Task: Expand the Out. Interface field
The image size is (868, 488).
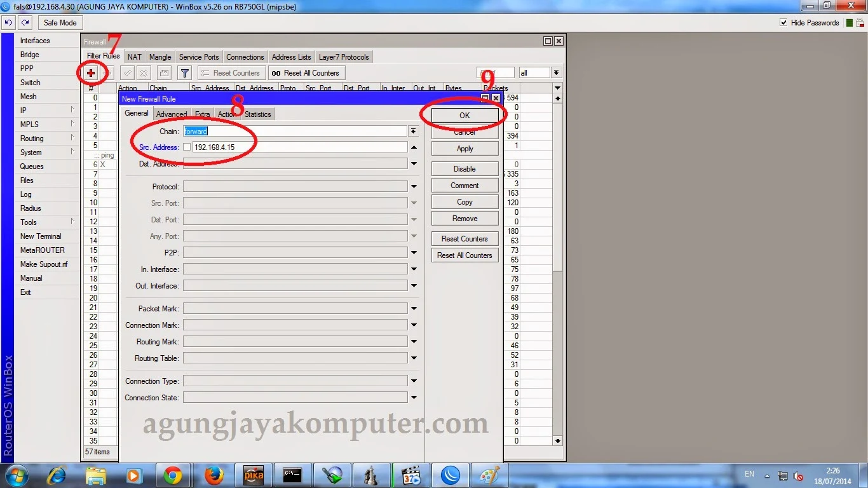Action: click(x=414, y=286)
